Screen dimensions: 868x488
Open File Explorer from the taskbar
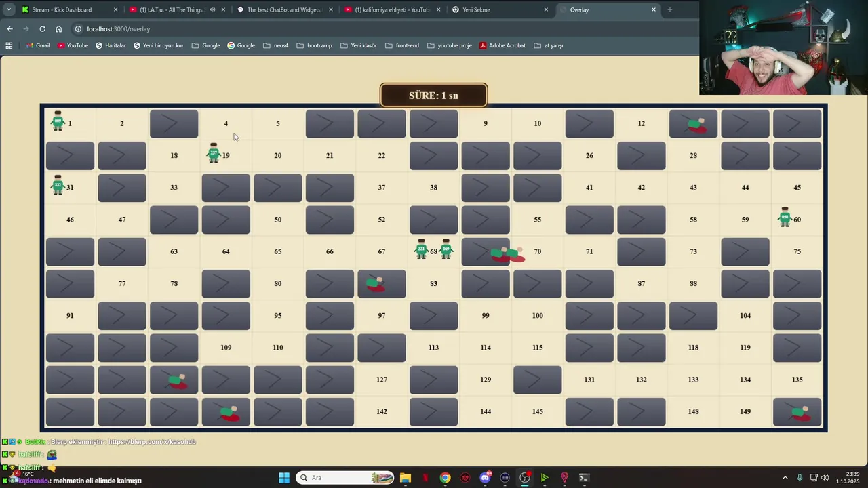coord(406,478)
